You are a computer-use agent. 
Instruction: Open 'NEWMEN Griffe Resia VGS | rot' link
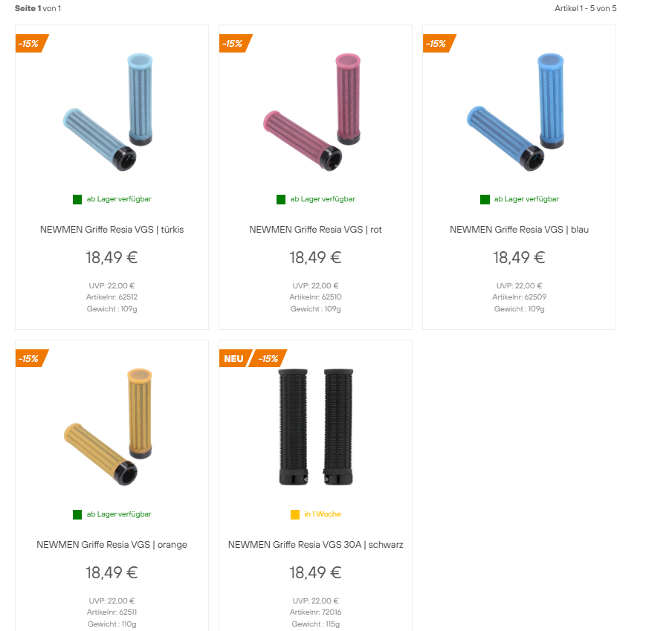click(x=315, y=230)
